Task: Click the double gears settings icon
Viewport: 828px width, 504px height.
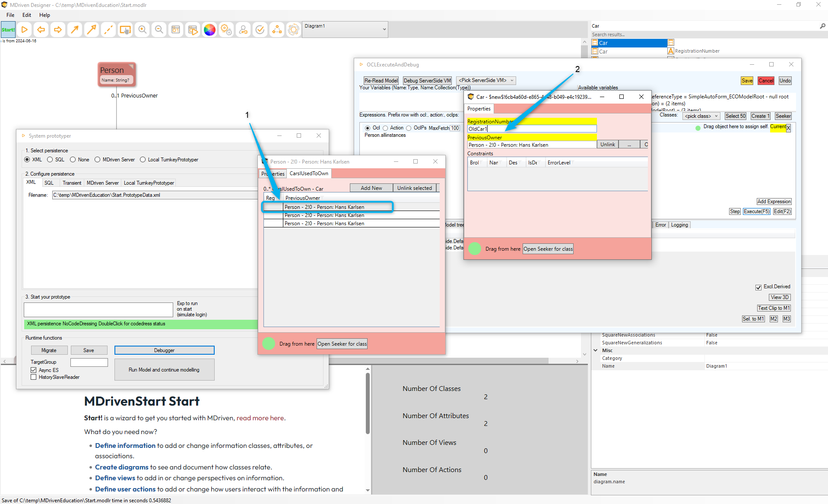Action: click(x=226, y=30)
